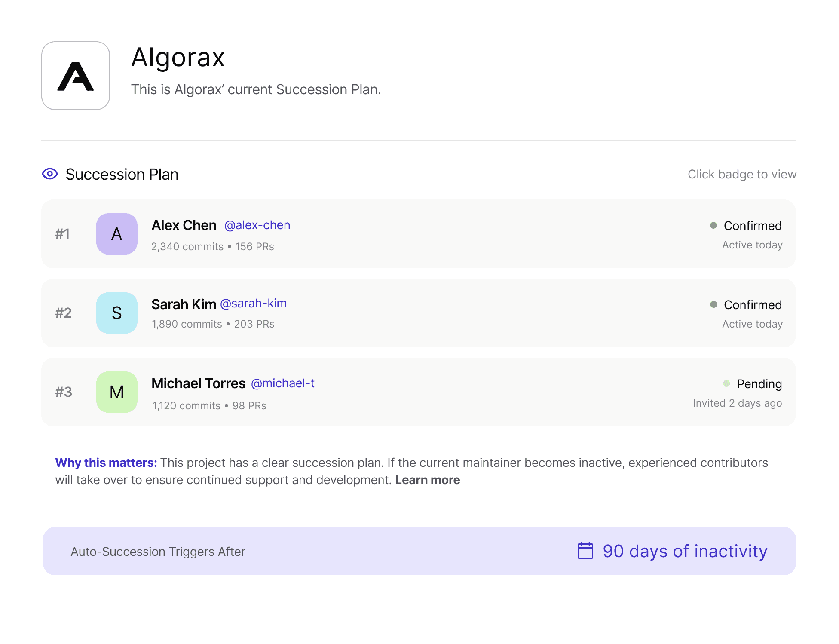
Task: Open the @michael-t profile link
Action: [x=282, y=383]
